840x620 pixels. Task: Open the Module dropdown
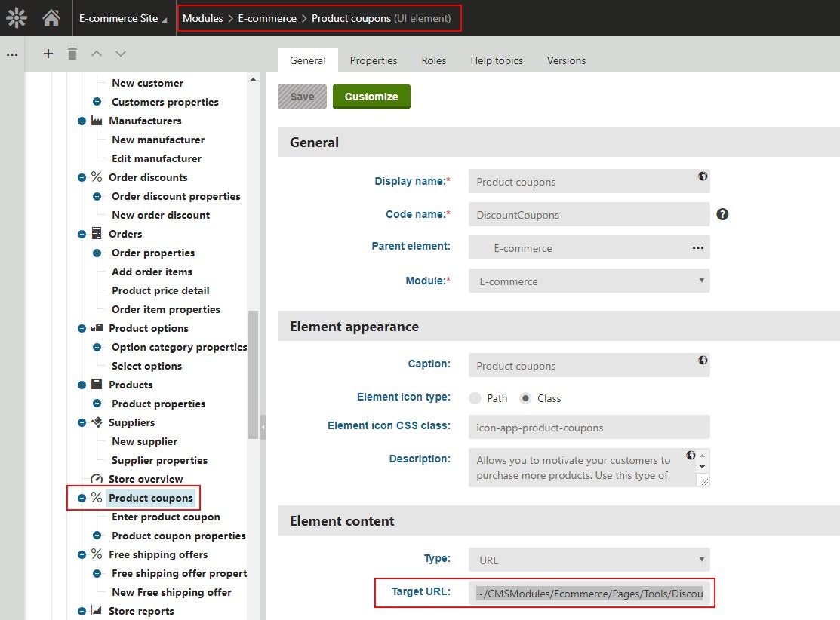(x=589, y=281)
